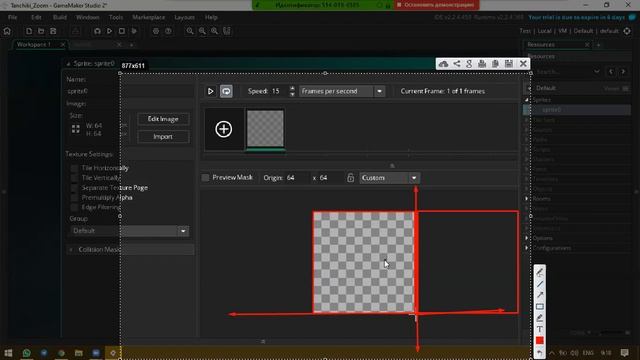Collapse the Sprite: sprite0 panel arrow

tap(68, 64)
